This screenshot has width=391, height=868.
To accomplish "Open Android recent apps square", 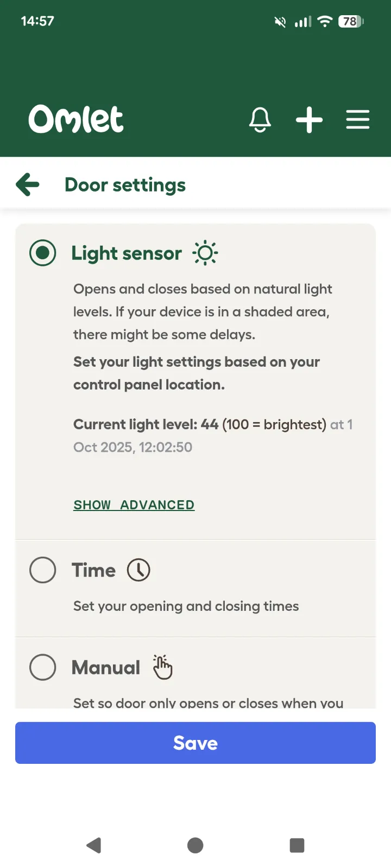I will click(297, 845).
